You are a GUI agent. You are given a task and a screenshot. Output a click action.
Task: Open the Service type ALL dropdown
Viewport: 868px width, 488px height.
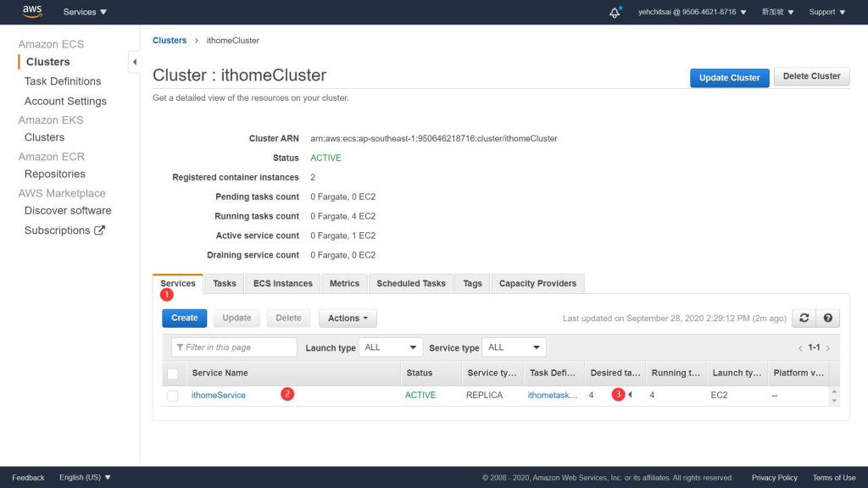(x=514, y=347)
